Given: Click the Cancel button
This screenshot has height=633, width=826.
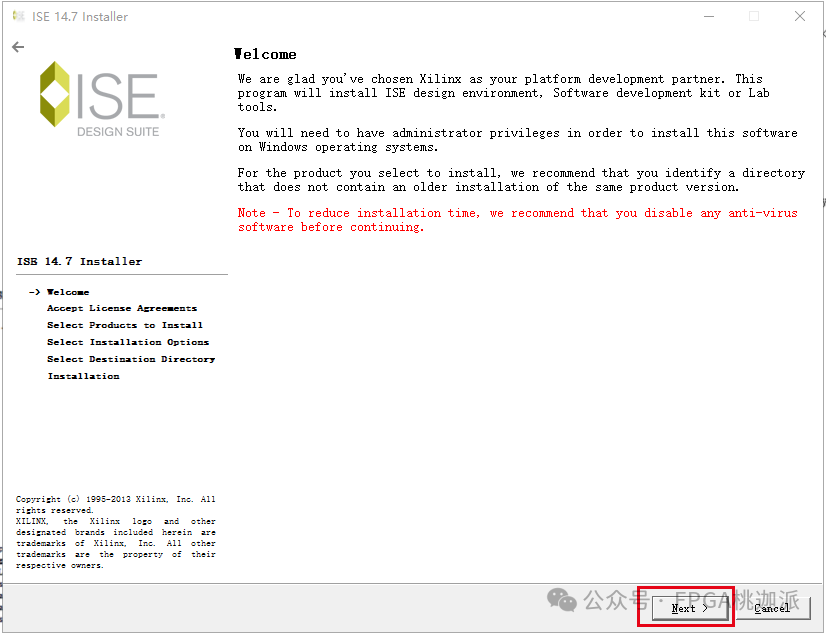Looking at the screenshot, I should point(772,607).
